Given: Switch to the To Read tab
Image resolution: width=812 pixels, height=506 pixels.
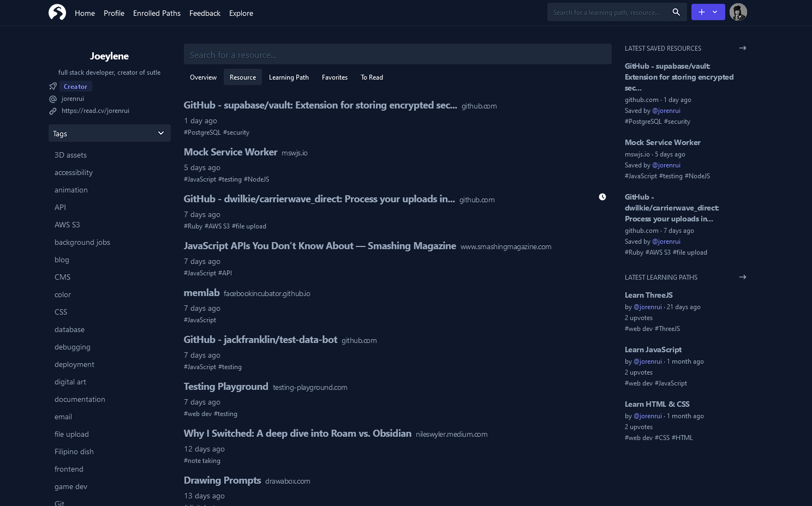Looking at the screenshot, I should pos(372,77).
